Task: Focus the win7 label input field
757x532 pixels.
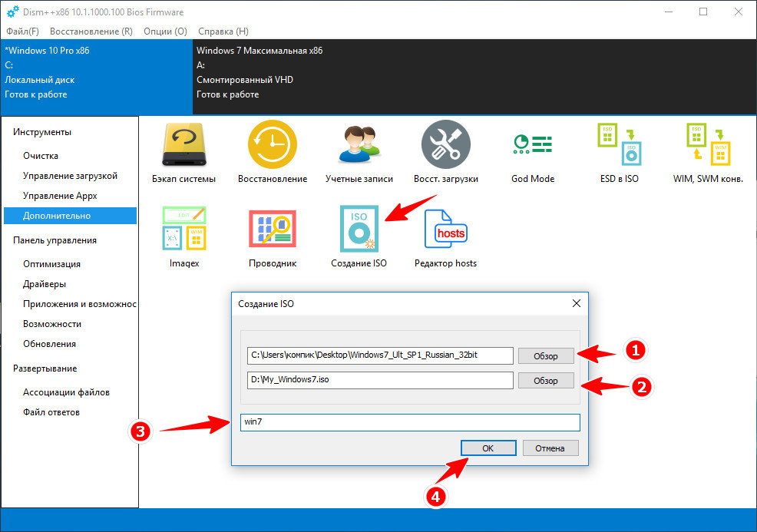Action: point(410,422)
